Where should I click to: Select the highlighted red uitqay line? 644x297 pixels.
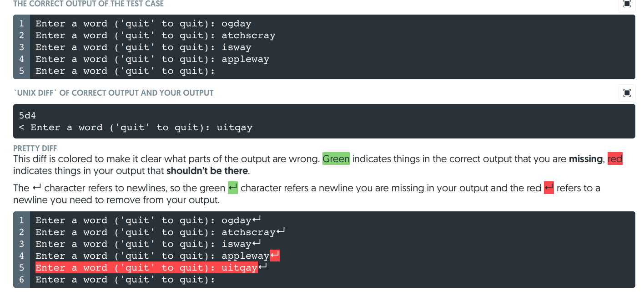(146, 267)
